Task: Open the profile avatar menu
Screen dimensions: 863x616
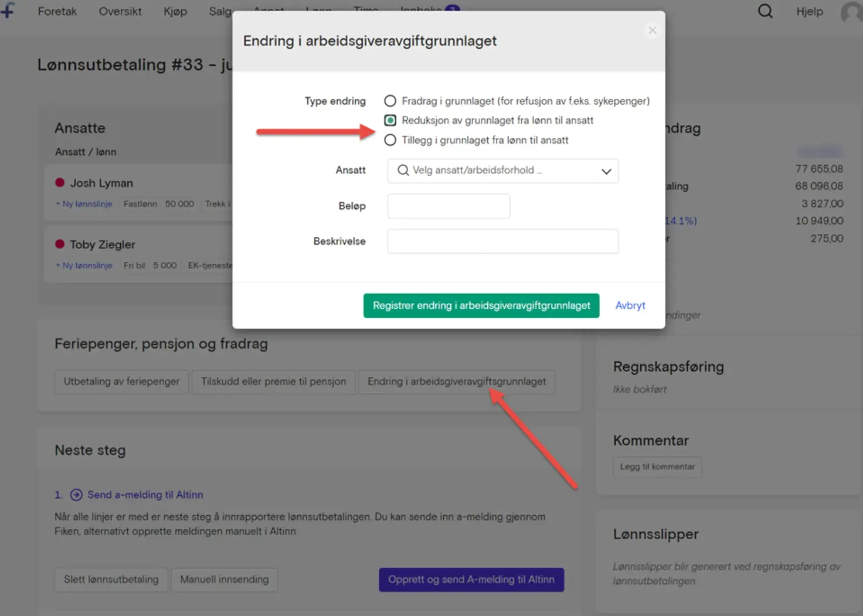Action: click(x=851, y=13)
